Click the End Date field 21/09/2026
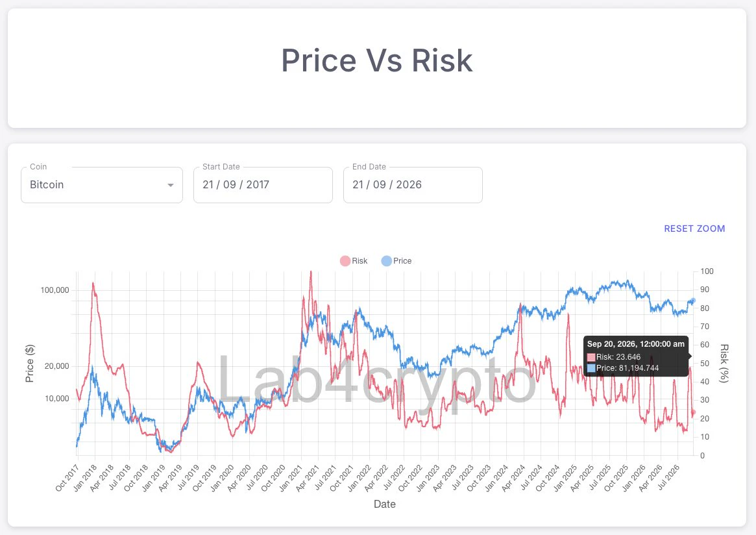 coord(413,185)
